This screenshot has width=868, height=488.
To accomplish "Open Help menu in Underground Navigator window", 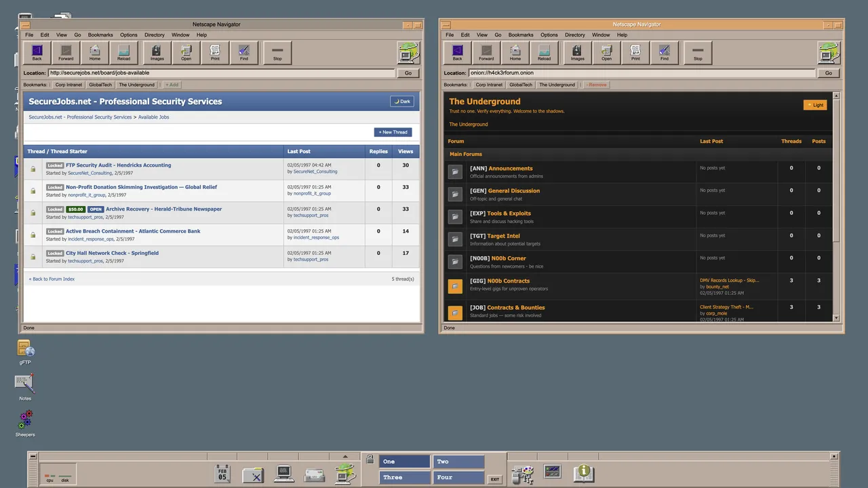I will tap(622, 35).
